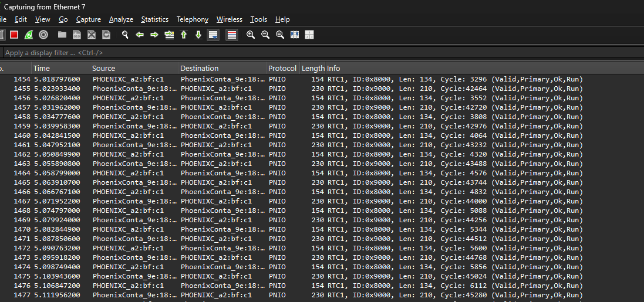This screenshot has width=644, height=302.
Task: Stop the running packet capture
Action: click(x=14, y=35)
